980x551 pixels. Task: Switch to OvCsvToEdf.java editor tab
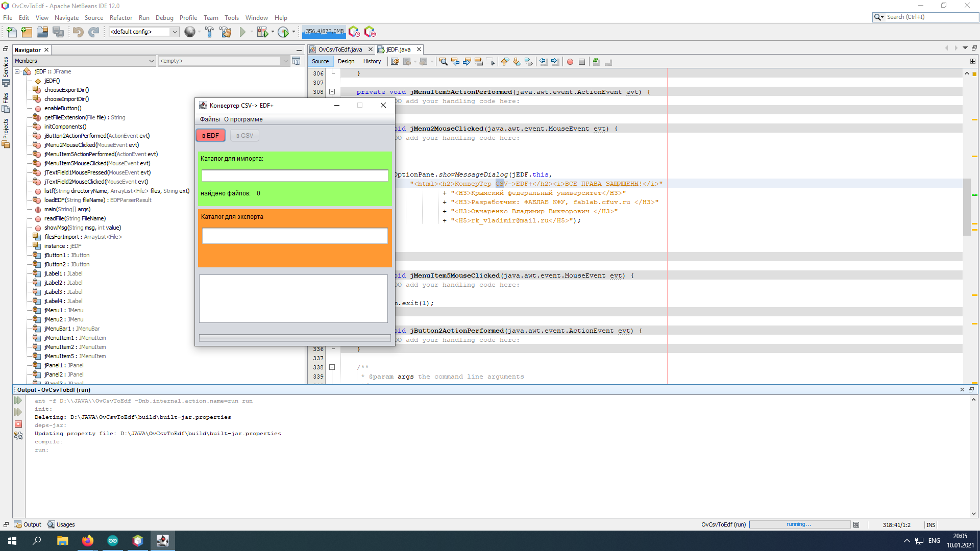click(339, 49)
